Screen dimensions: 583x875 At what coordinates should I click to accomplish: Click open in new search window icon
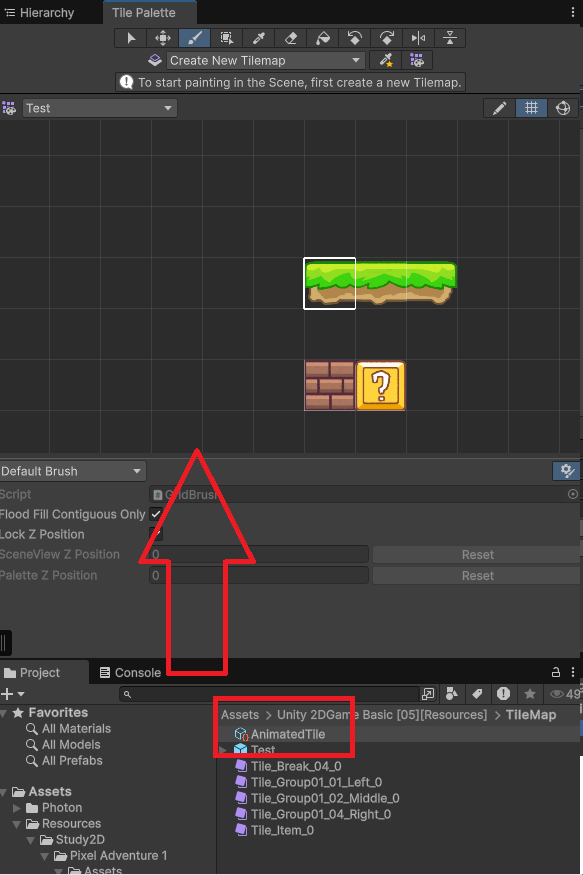(428, 694)
